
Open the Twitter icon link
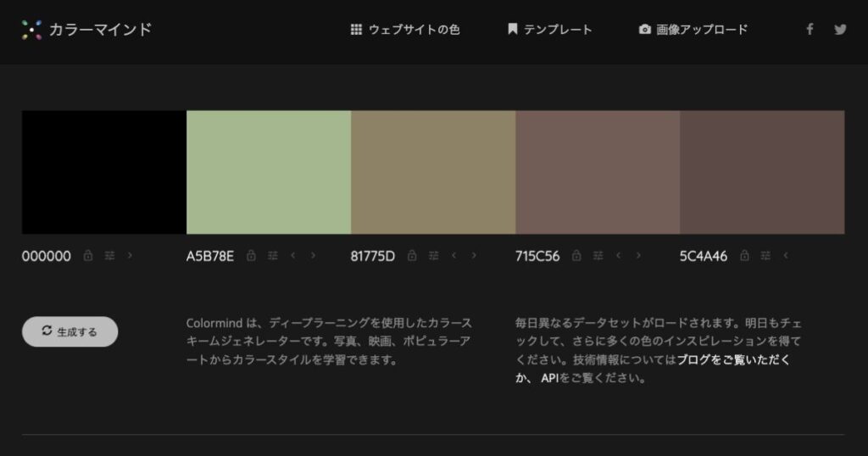pos(840,30)
